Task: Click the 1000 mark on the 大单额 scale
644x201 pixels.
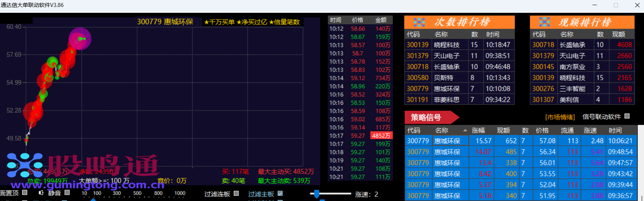Action: (180, 193)
